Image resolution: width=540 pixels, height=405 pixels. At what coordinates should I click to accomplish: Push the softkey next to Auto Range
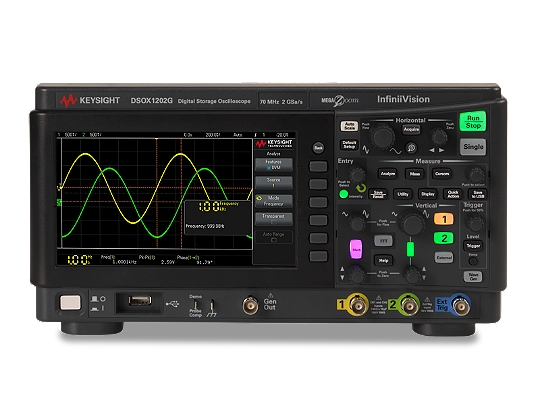pos(318,238)
